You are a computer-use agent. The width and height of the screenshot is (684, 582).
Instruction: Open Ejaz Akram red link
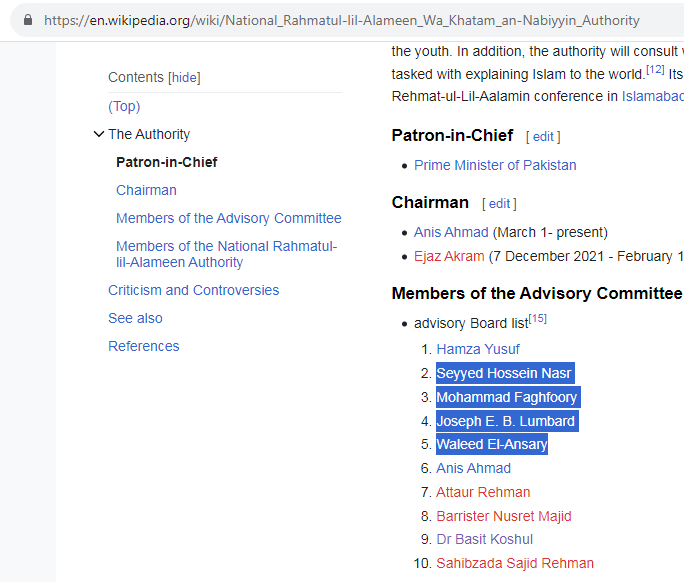click(449, 256)
